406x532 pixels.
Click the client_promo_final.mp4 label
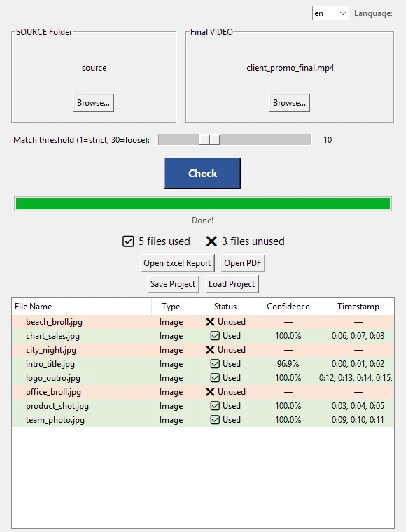point(290,68)
